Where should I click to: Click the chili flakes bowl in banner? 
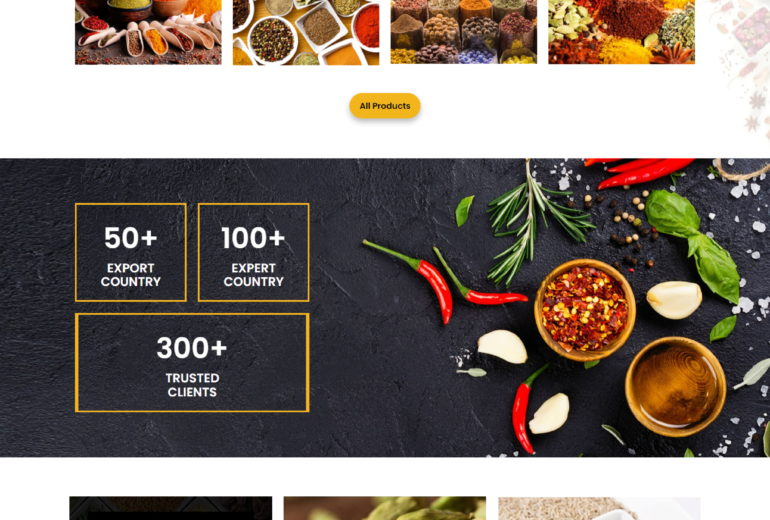coord(585,309)
